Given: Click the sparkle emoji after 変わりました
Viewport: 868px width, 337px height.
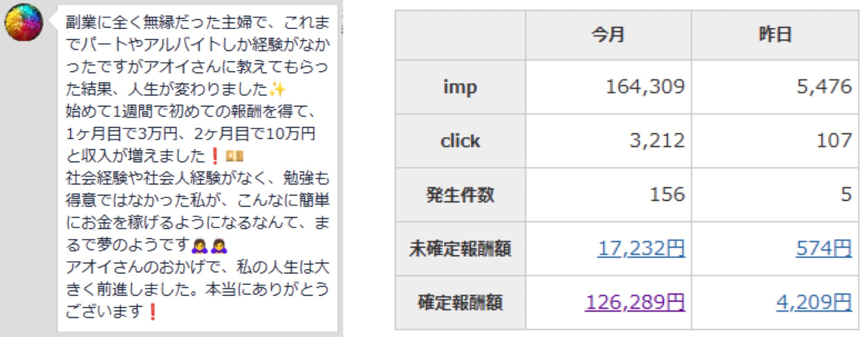Looking at the screenshot, I should [x=277, y=90].
